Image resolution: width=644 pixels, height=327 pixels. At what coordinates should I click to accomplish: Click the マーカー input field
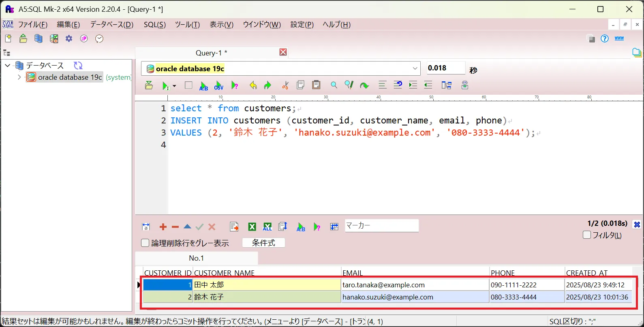(x=381, y=225)
